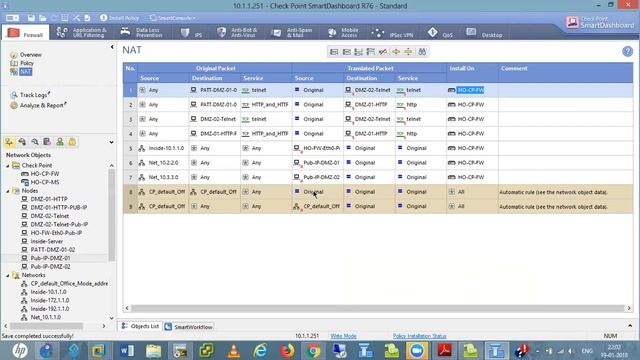This screenshot has height=360, width=640.
Task: Click the NAT table horizontal scrollbar
Action: click(x=378, y=308)
